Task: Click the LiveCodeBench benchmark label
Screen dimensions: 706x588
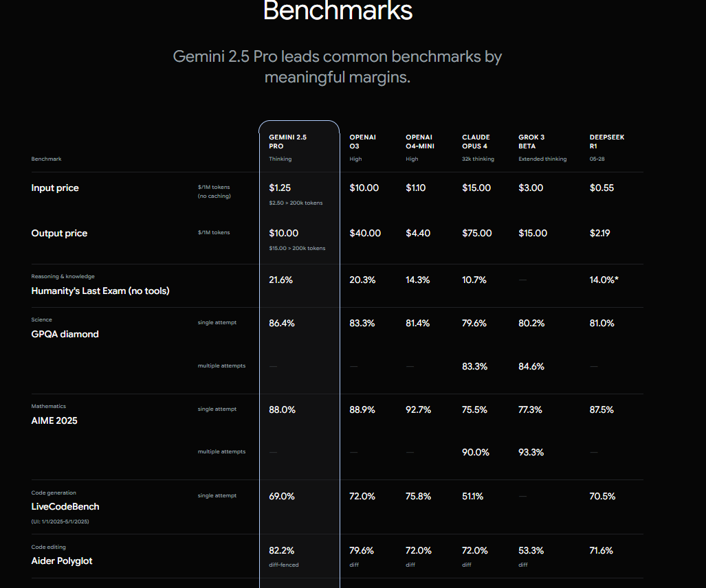Action: (65, 506)
